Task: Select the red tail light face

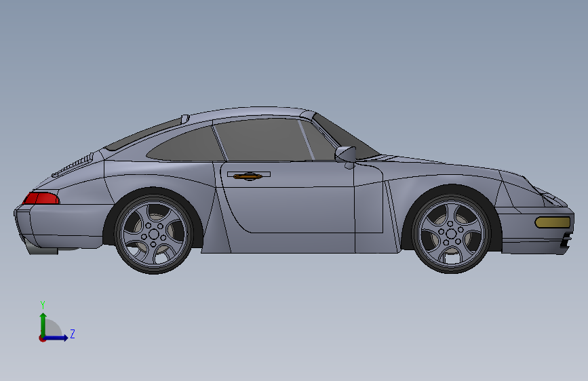Action: (x=41, y=198)
